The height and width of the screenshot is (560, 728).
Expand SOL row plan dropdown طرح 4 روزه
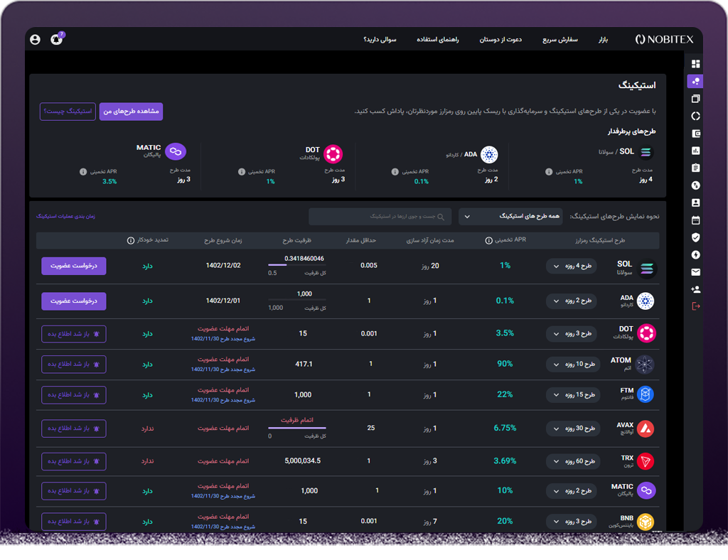coord(571,266)
